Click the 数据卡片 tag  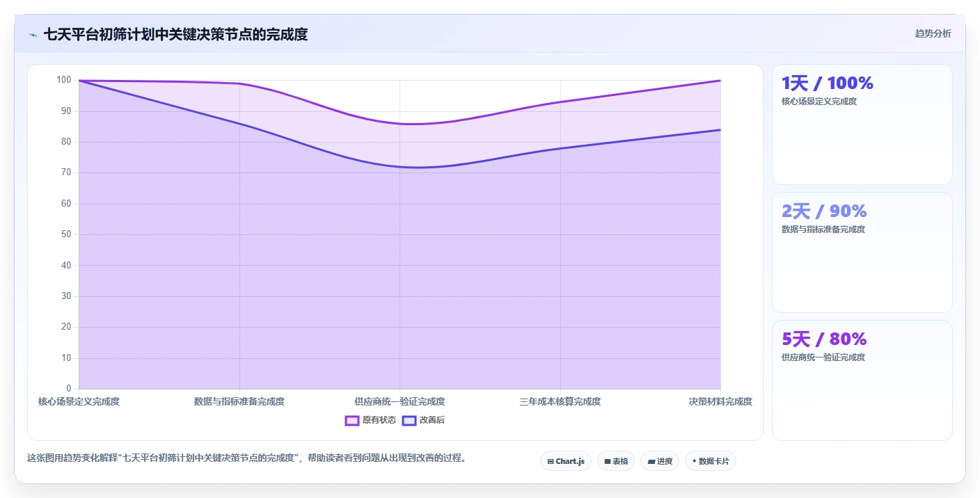[711, 461]
